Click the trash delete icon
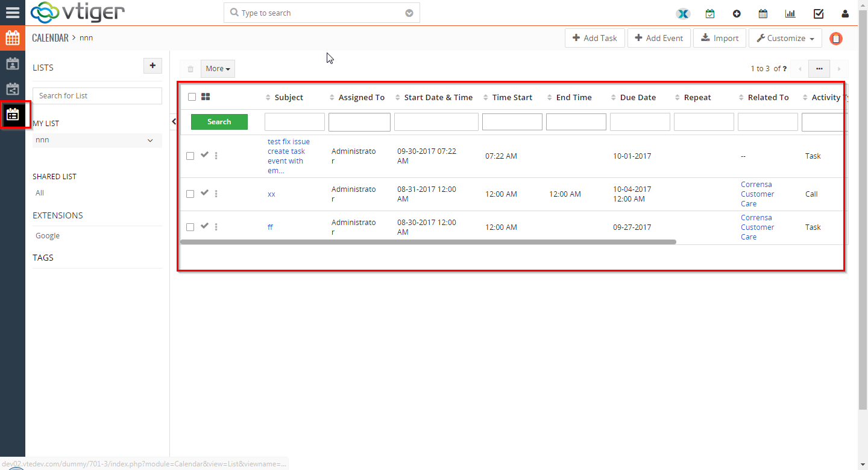This screenshot has height=470, width=868. tap(190, 69)
